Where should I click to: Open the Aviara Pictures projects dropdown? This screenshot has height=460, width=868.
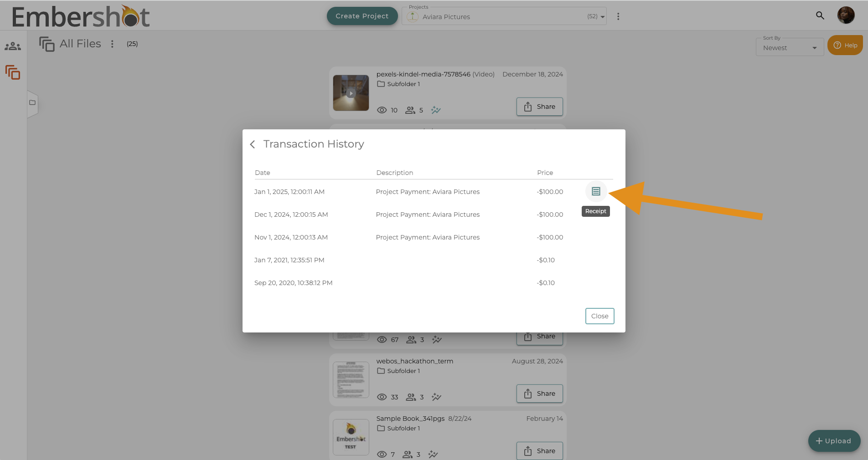point(504,16)
